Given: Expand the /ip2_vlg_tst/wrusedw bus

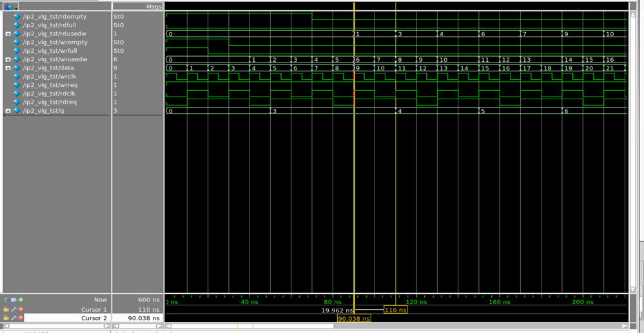Looking at the screenshot, I should (x=8, y=59).
